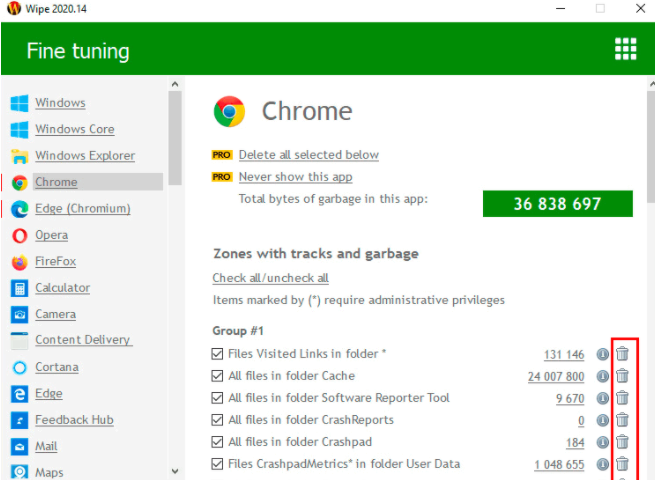Click the Mail icon in sidebar

(19, 447)
